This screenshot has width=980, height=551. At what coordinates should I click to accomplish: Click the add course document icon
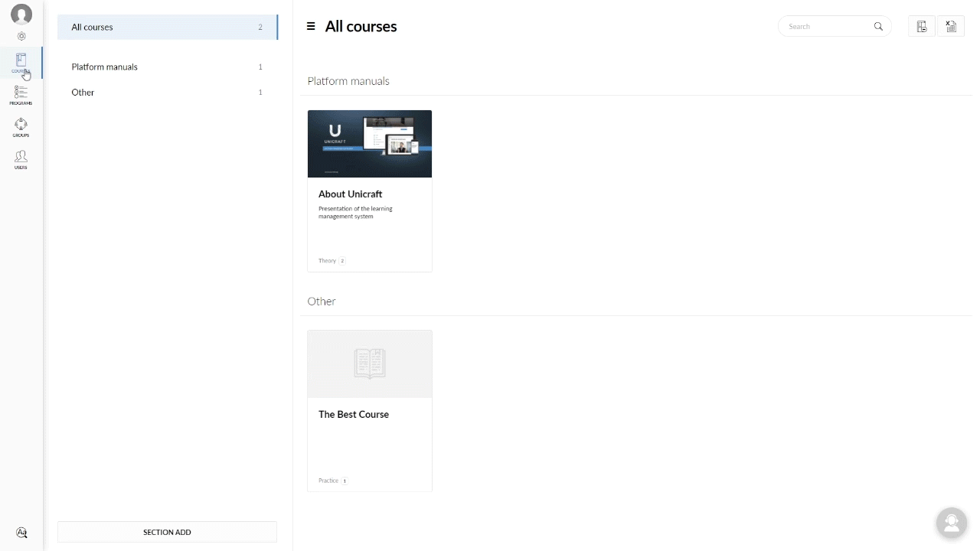(x=922, y=26)
